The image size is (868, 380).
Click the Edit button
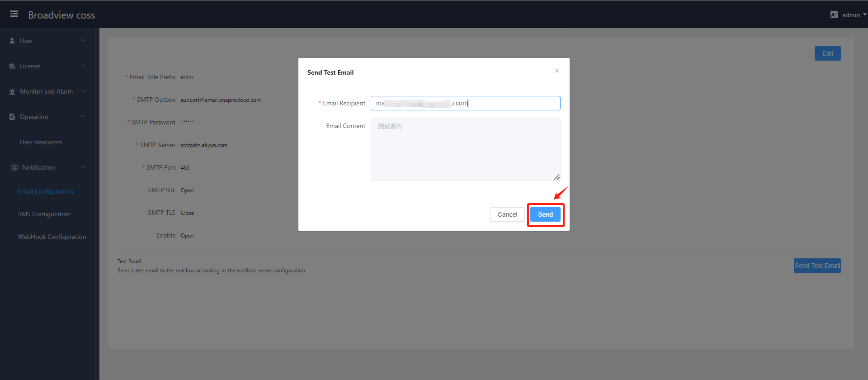point(828,53)
